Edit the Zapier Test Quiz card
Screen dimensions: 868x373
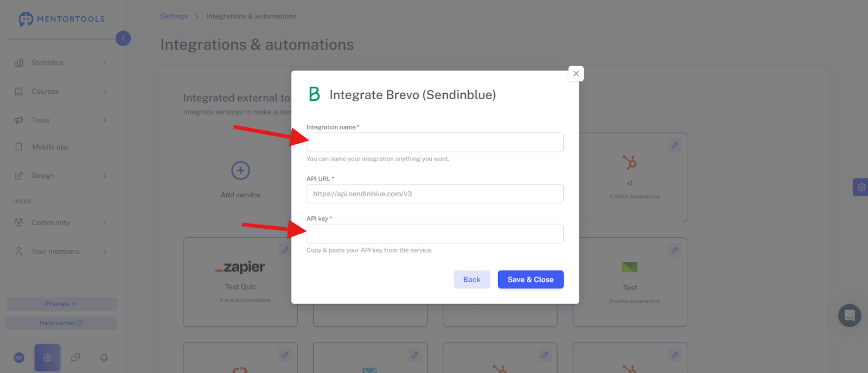click(x=285, y=250)
